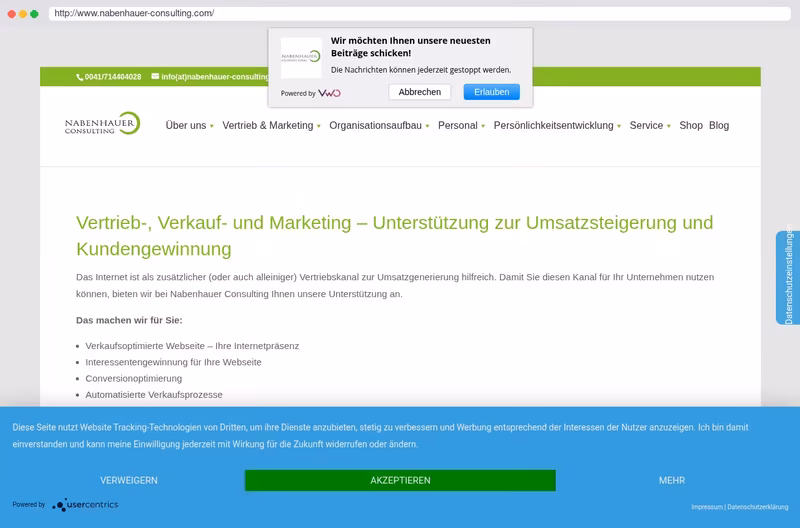The image size is (800, 528).
Task: Click the red close window button
Action: coord(12,14)
